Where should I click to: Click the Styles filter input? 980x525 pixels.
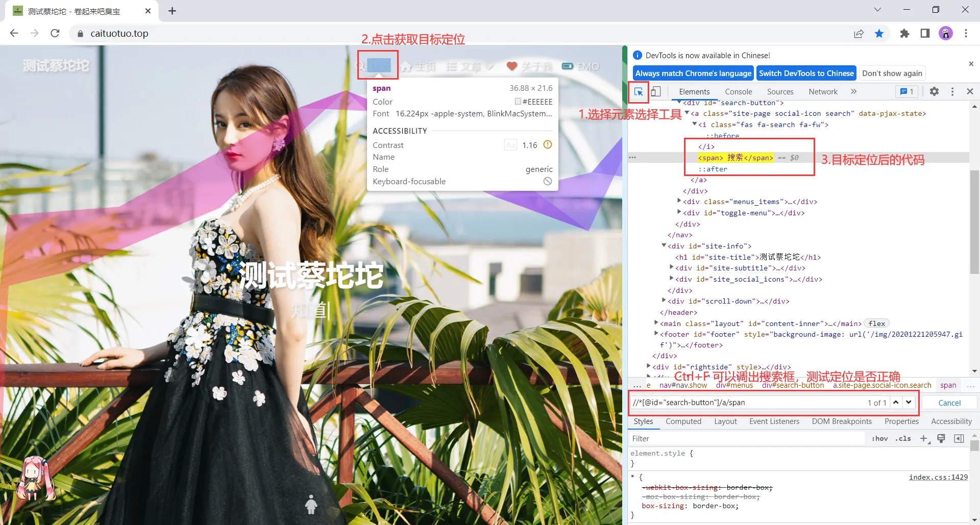click(x=746, y=438)
